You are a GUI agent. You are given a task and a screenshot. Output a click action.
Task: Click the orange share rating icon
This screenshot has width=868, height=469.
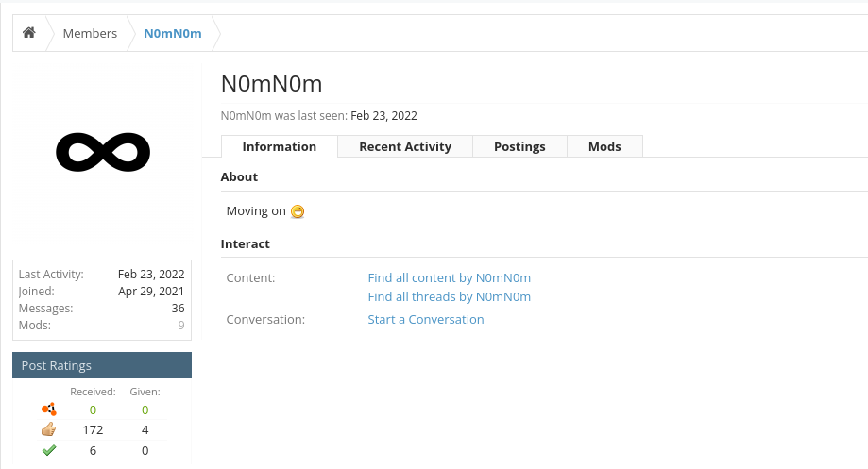(49, 410)
